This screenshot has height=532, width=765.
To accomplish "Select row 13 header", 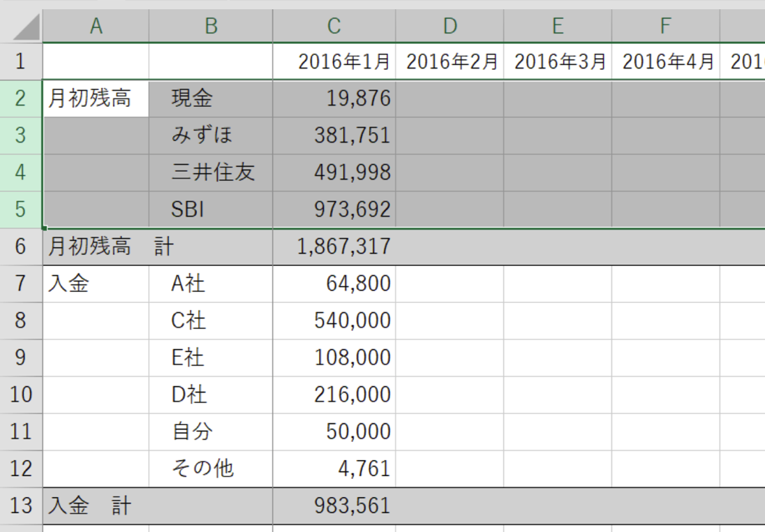I will pyautogui.click(x=21, y=505).
